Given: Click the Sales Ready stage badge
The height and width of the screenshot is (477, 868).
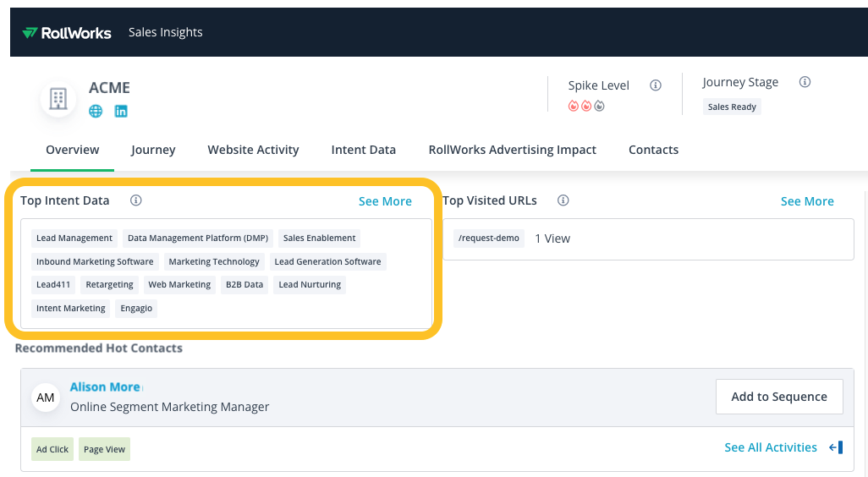Looking at the screenshot, I should pyautogui.click(x=732, y=107).
